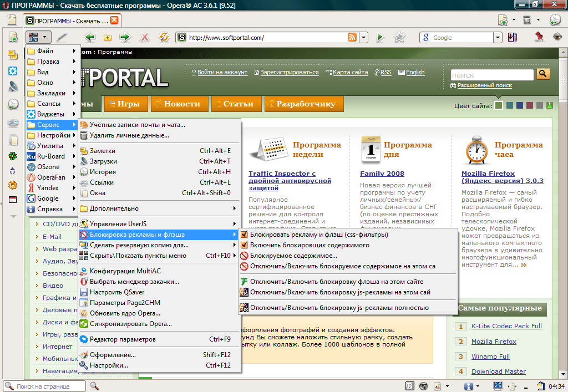Image resolution: width=568 pixels, height=392 pixels.
Task: Click the orange sun sidebar icon
Action: (13, 185)
